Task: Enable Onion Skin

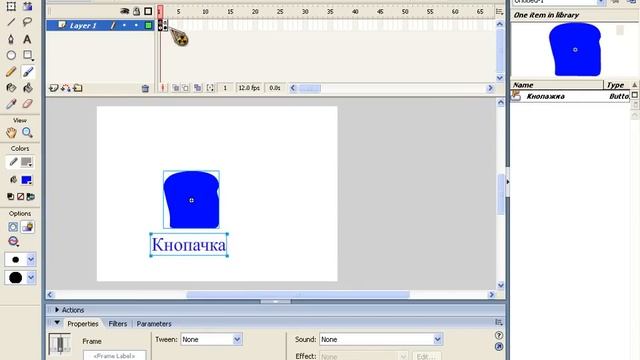Action: 176,88
